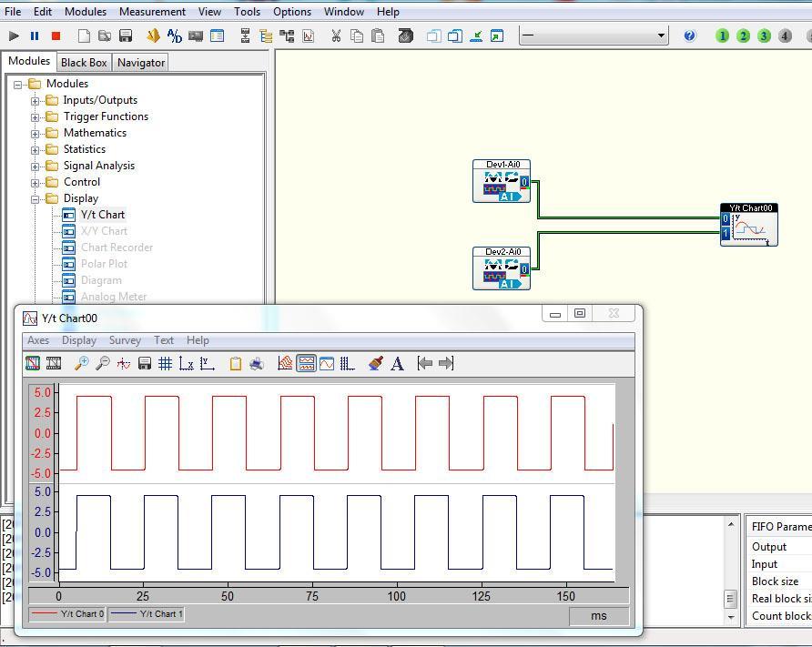Open the Measurement menu
The height and width of the screenshot is (647, 812).
coord(152,12)
